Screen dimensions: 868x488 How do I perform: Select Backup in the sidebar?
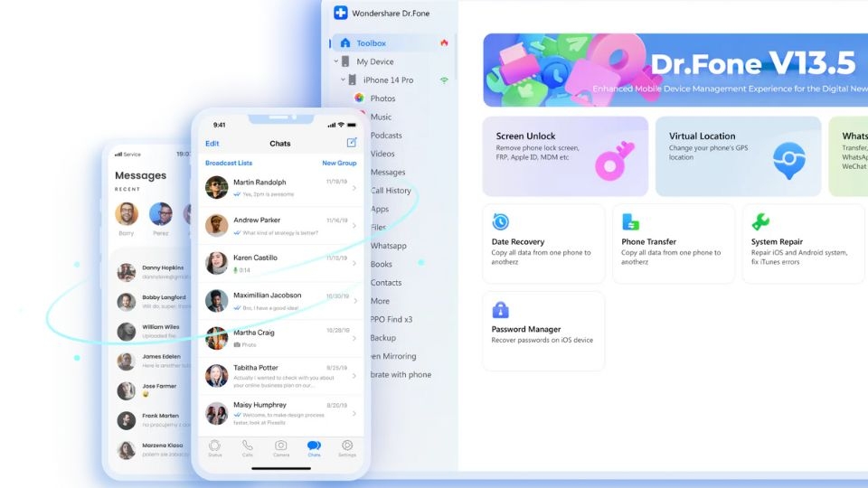(383, 337)
